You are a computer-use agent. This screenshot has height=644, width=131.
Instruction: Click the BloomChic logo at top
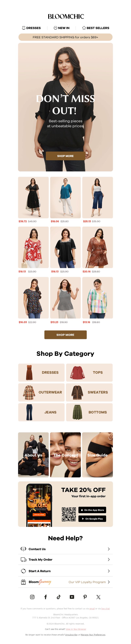pyautogui.click(x=66, y=16)
